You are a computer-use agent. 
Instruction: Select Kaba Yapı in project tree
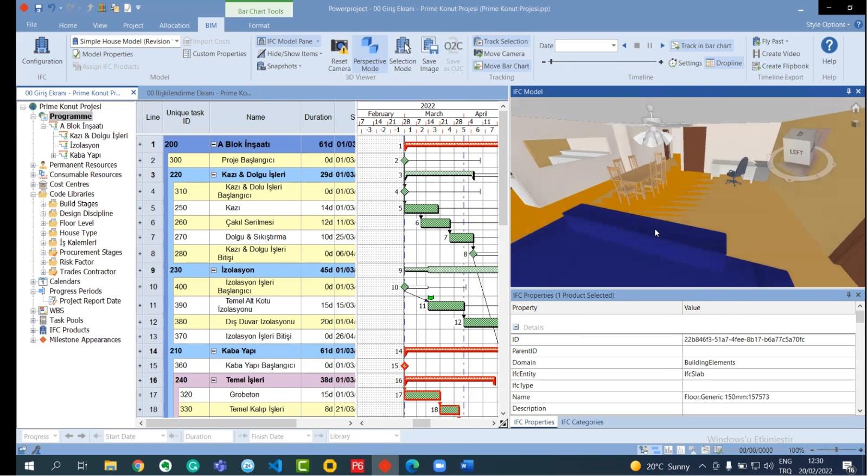tap(85, 155)
